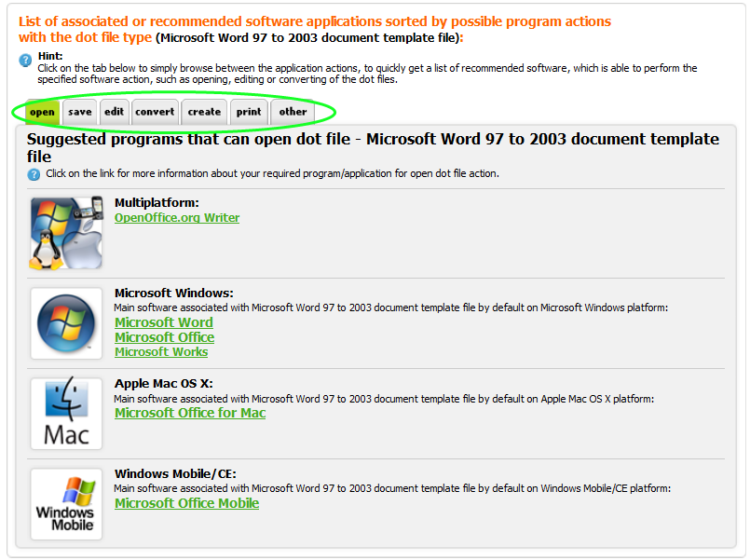Screen dimensions: 750x560
Task: Click the help icon beside 'Click on the link'
Action: (x=34, y=174)
